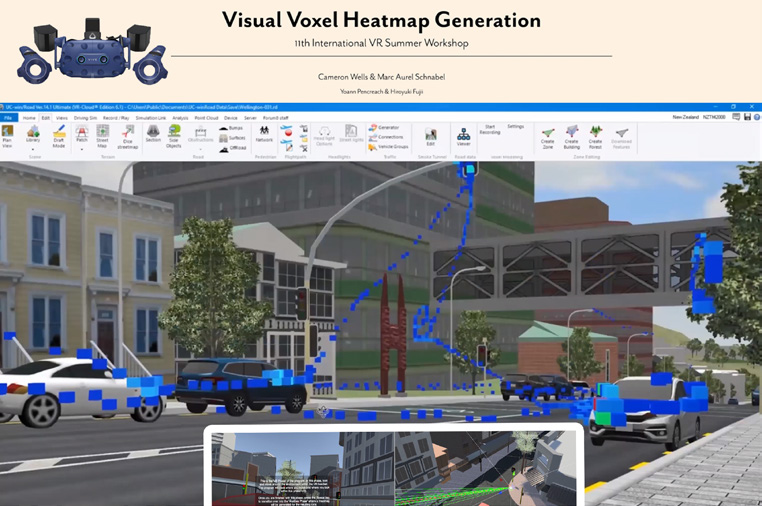Open the Analysis ribbon tab
762x506 pixels.
(180, 118)
